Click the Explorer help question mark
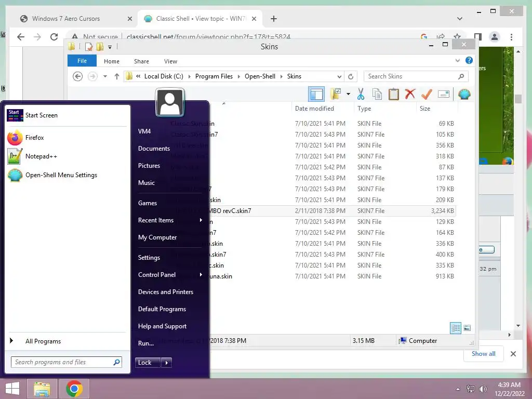Viewport: 532px width, 399px height. pyautogui.click(x=469, y=60)
